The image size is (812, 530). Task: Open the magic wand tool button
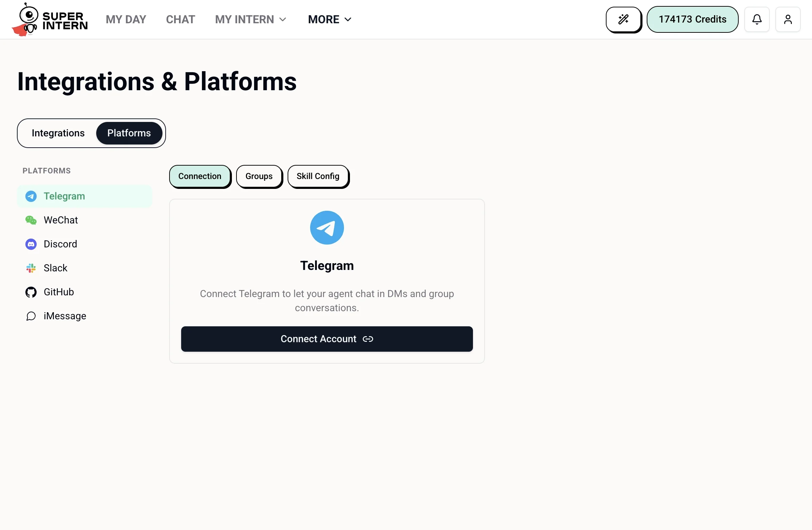click(x=623, y=19)
